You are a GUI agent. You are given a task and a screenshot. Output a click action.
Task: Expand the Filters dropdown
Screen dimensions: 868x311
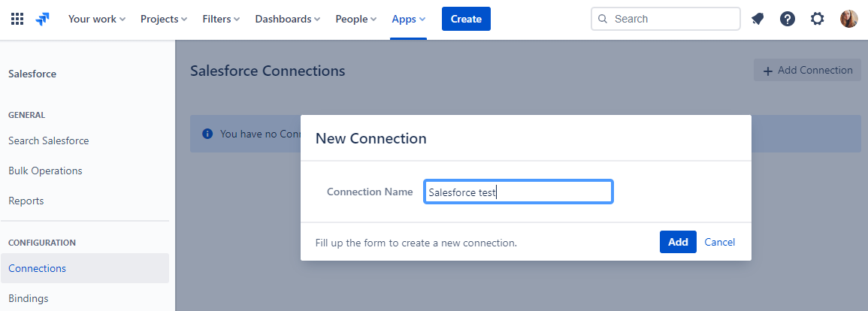click(222, 19)
